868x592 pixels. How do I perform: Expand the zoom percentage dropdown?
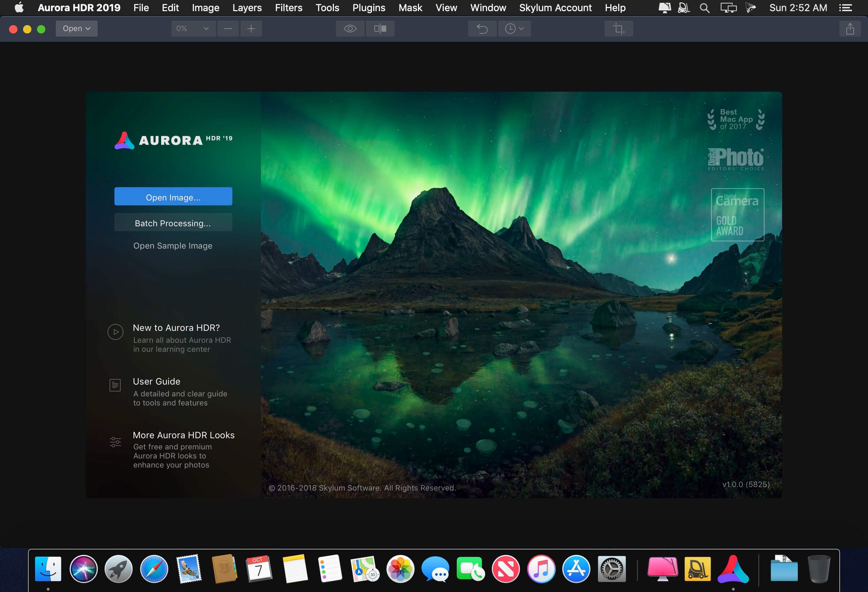click(193, 29)
